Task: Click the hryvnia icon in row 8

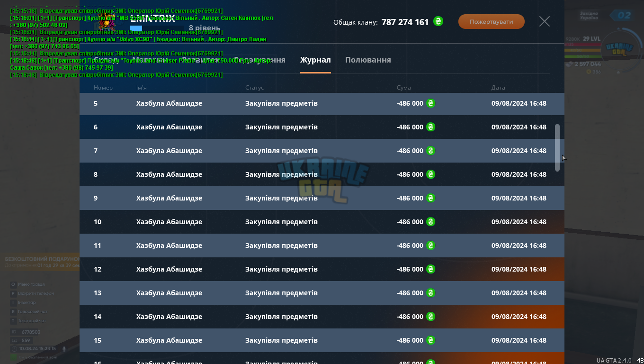Action: click(430, 174)
